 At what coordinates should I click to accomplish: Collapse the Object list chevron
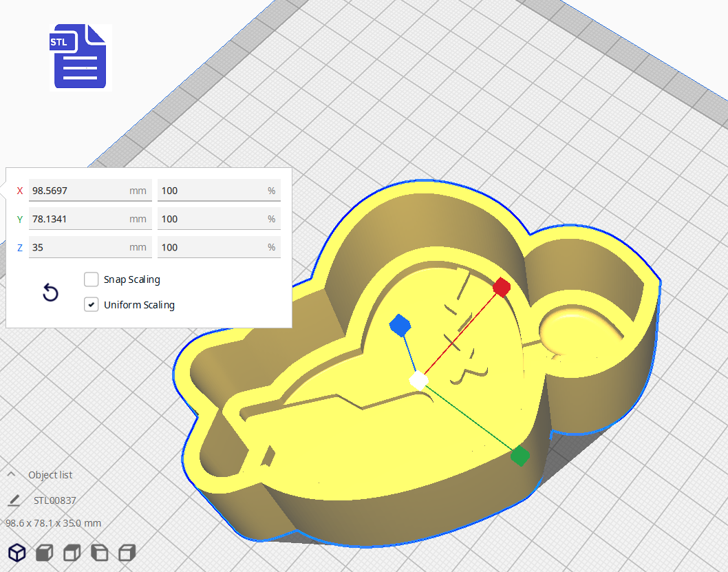coord(12,475)
